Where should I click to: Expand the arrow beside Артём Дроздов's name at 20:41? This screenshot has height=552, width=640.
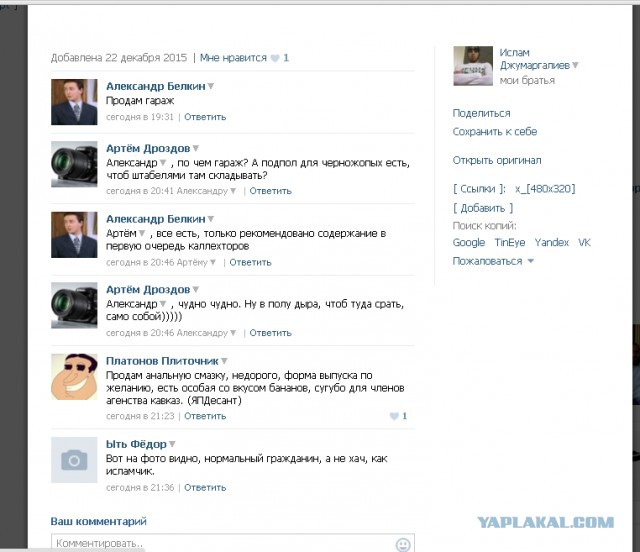point(196,148)
